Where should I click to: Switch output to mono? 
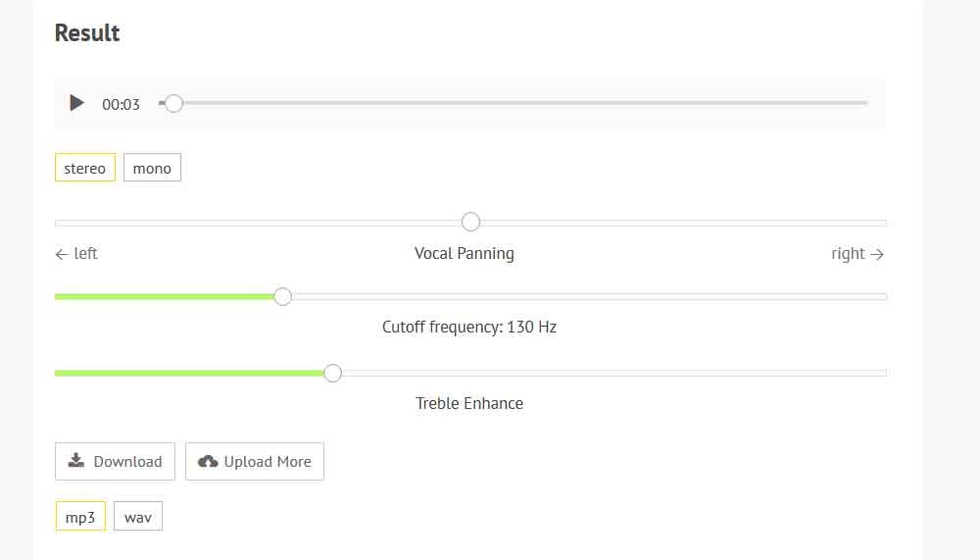[x=152, y=168]
